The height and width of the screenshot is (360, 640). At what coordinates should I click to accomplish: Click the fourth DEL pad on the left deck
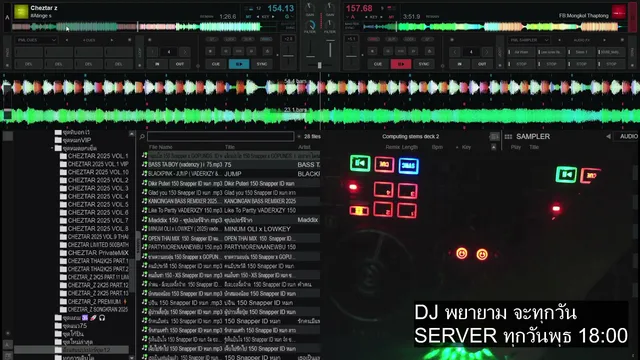(118, 64)
